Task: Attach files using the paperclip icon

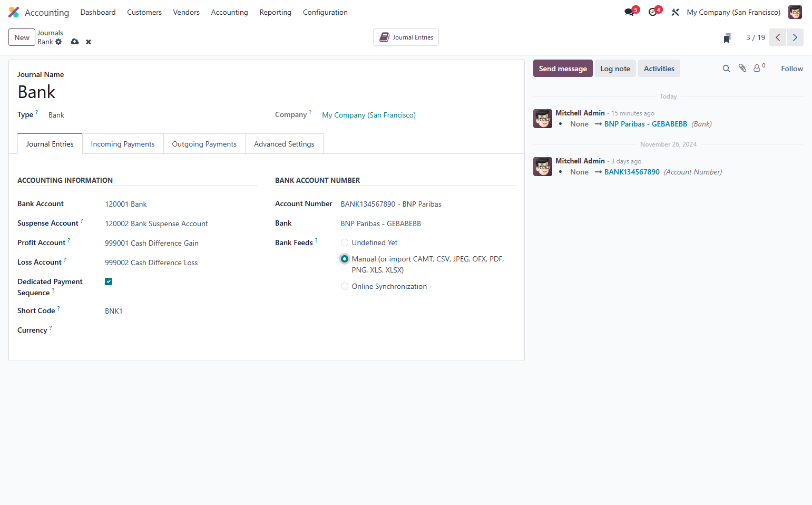Action: 742,68
